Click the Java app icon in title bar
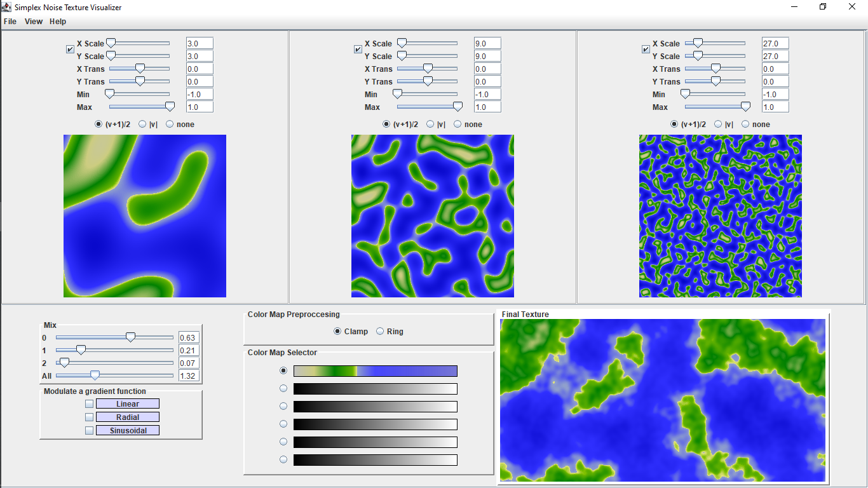This screenshot has height=488, width=868. (x=6, y=7)
